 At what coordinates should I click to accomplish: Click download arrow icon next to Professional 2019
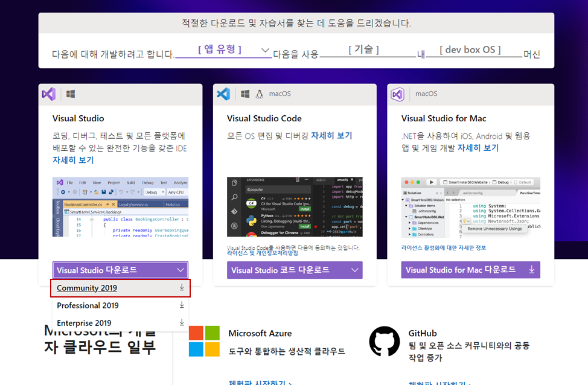182,305
